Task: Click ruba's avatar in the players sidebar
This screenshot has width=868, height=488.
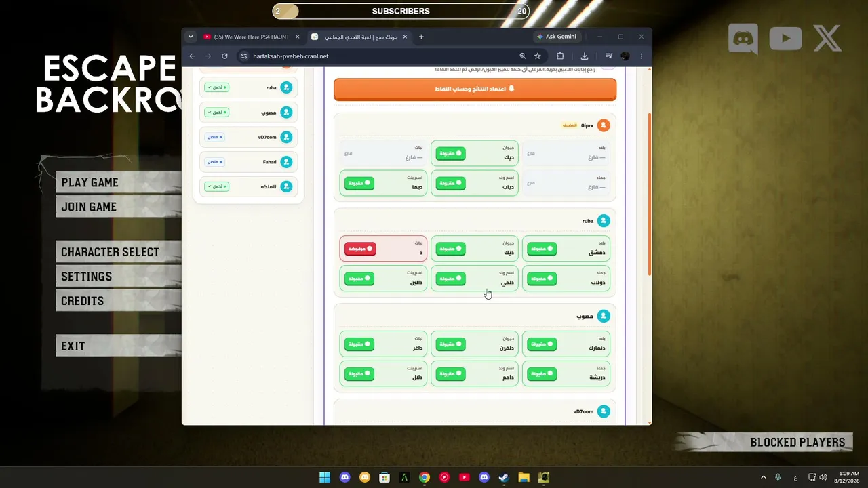Action: point(286,87)
